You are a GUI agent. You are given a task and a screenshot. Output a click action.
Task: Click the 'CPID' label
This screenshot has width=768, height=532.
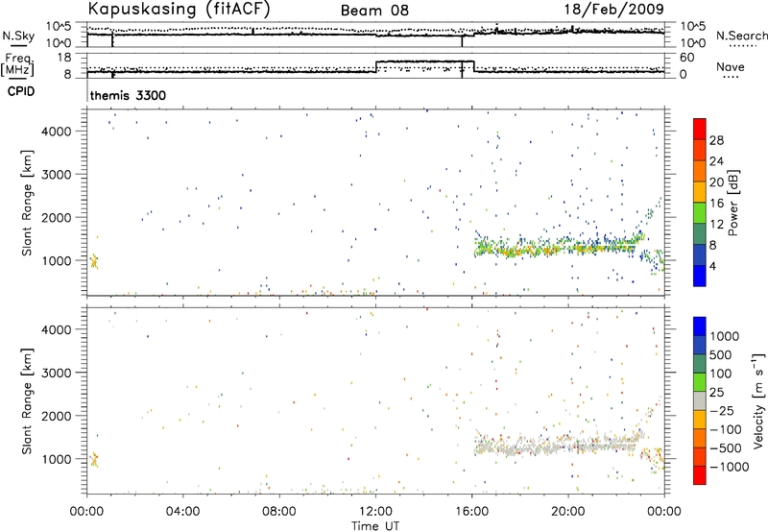21,91
